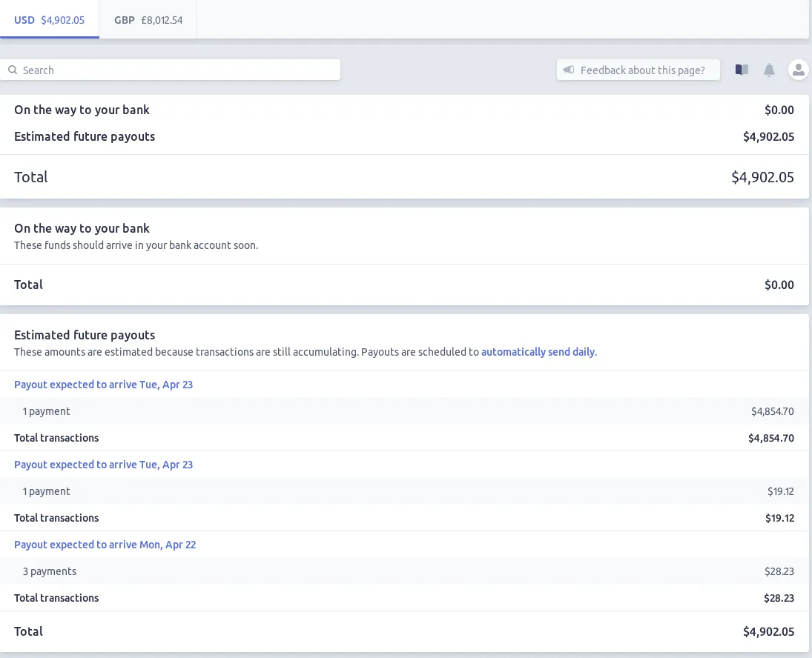This screenshot has width=812, height=658.
Task: Select the "1 payment" row worth $19.12
Action: 404,491
